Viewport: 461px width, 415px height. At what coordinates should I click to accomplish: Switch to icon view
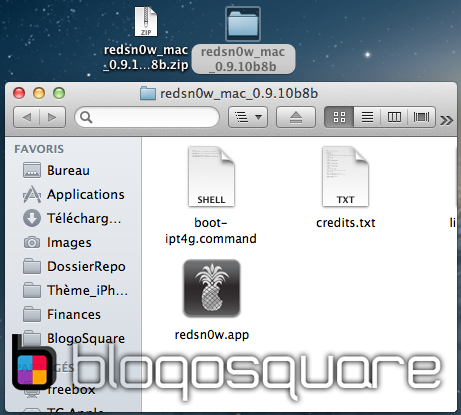(339, 117)
